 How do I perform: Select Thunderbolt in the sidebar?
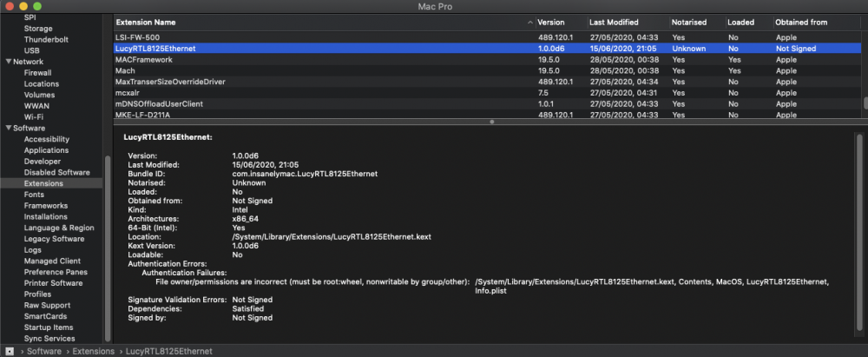[45, 39]
